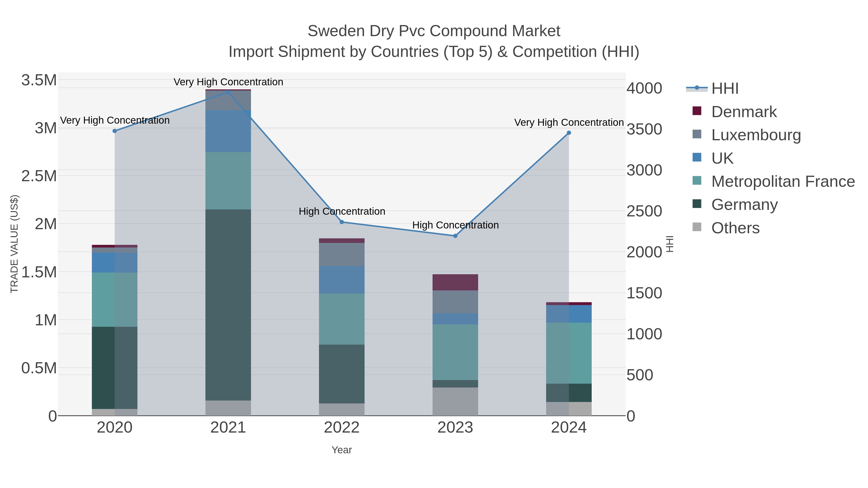Click the TRADE VALUE (US$) axis title
The image size is (868, 488).
14,244
